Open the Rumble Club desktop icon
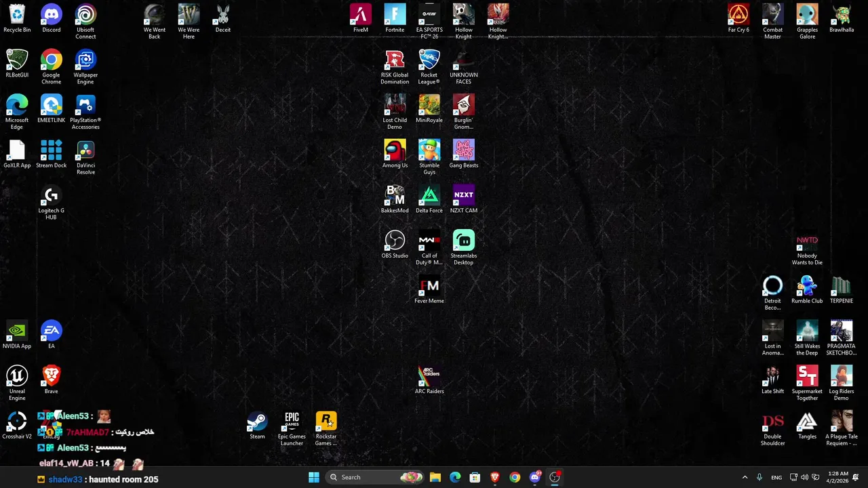 click(807, 290)
